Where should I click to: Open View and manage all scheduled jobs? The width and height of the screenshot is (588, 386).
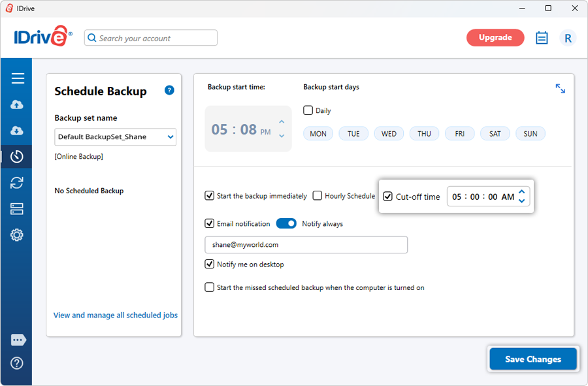pos(116,315)
